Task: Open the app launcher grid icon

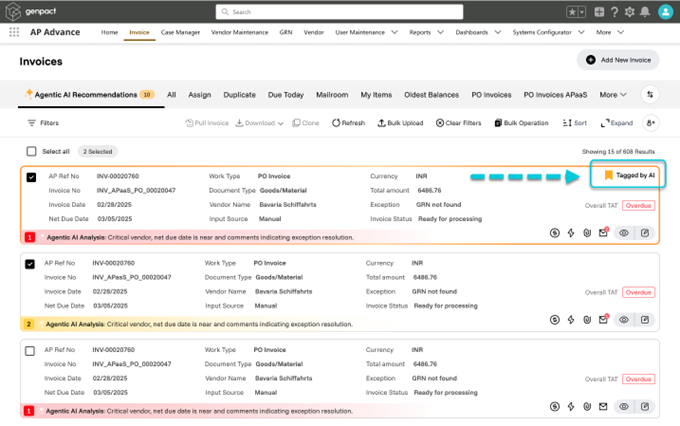Action: point(15,32)
